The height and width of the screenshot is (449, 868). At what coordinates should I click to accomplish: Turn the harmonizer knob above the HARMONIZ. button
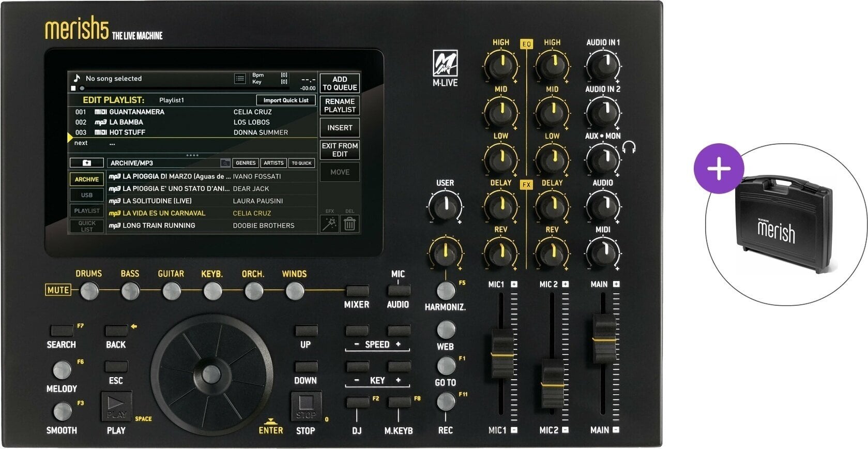tap(445, 252)
